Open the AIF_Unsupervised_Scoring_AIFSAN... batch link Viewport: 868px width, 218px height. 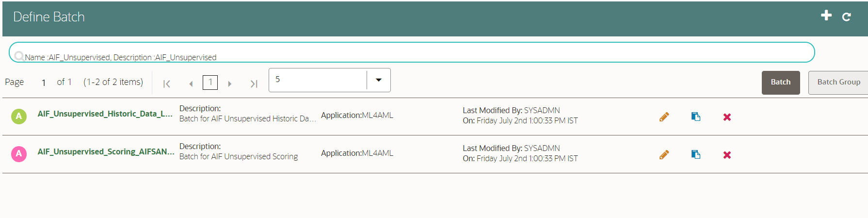106,151
